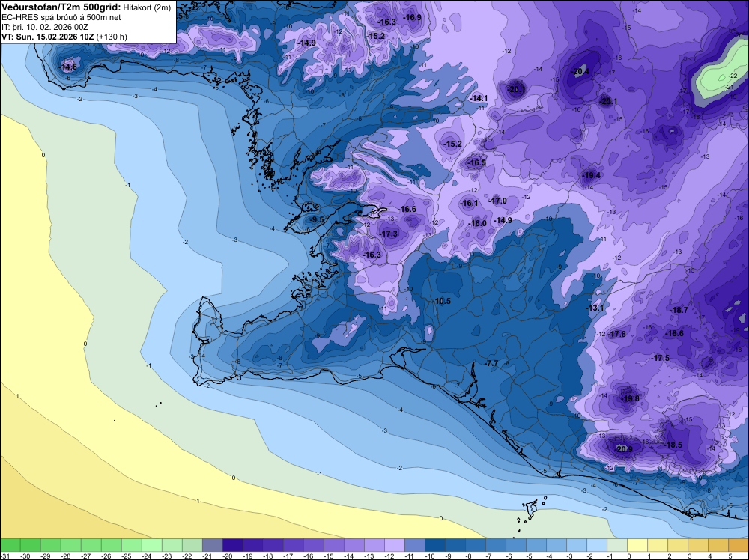Click the lavender legend swatch above -12

click(x=394, y=545)
